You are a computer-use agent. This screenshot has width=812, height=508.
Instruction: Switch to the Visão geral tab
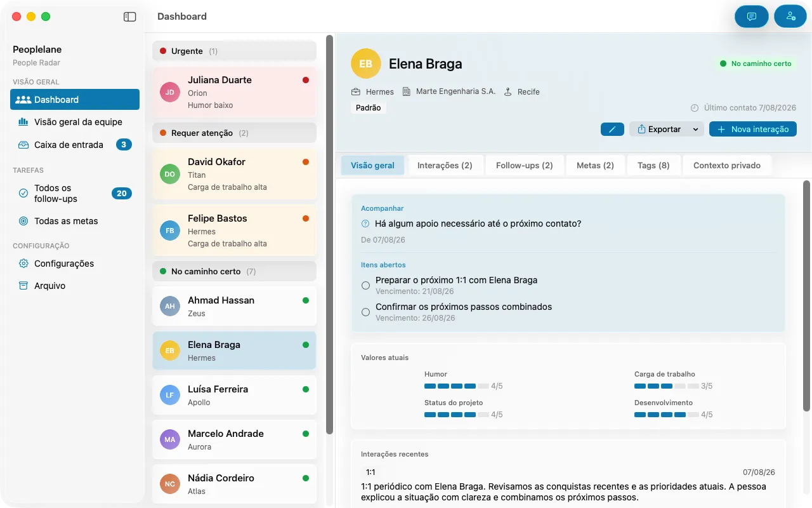pyautogui.click(x=372, y=165)
